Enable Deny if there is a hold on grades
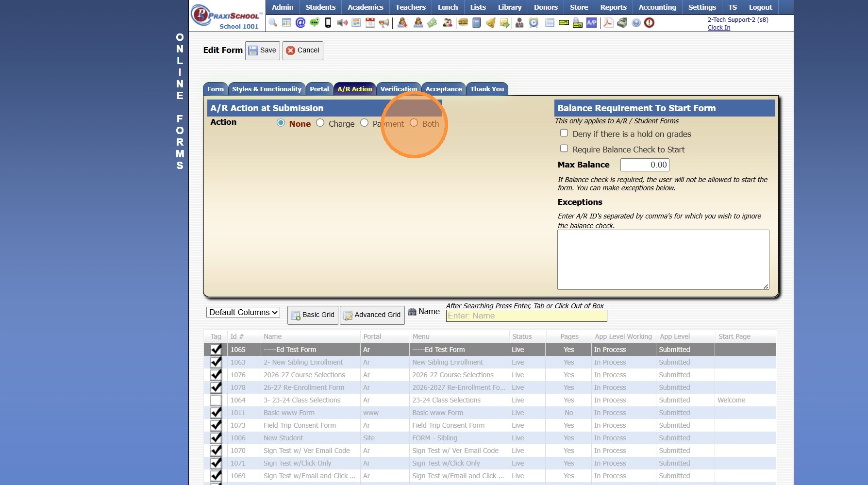 tap(564, 133)
